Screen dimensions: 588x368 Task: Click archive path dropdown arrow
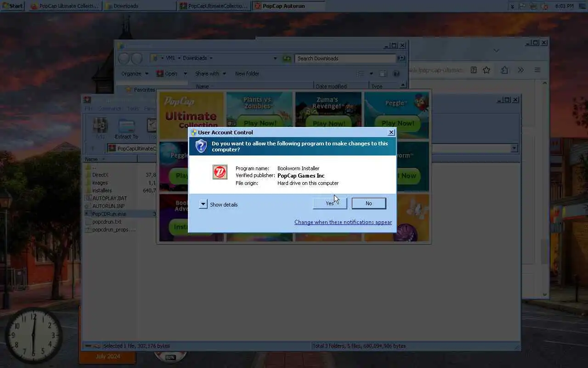[x=514, y=148]
